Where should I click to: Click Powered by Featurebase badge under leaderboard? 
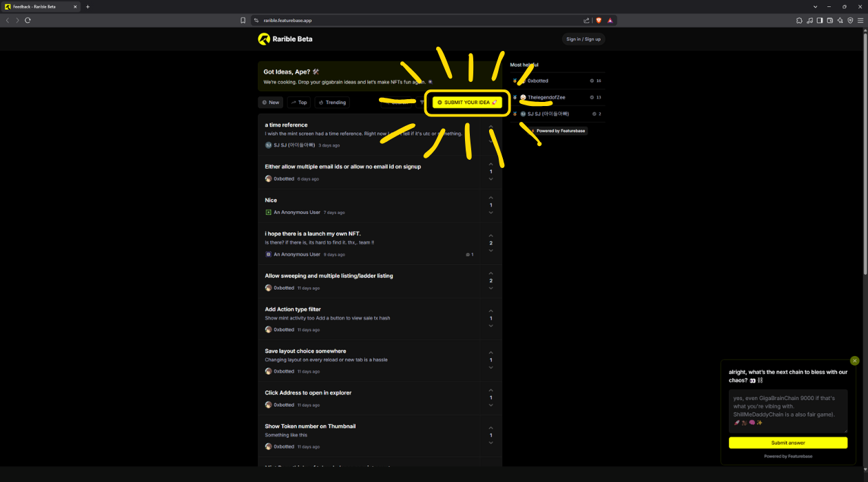pos(558,131)
